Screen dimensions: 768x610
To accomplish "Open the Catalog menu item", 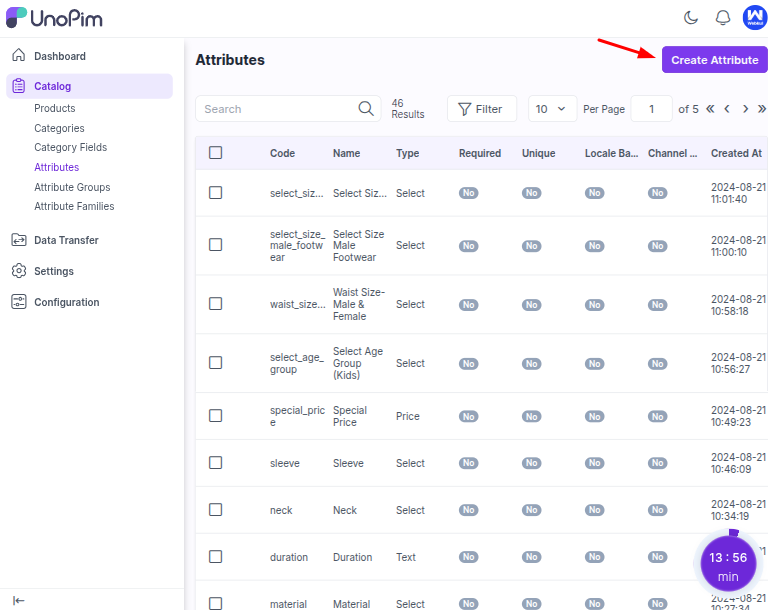I will pos(89,86).
